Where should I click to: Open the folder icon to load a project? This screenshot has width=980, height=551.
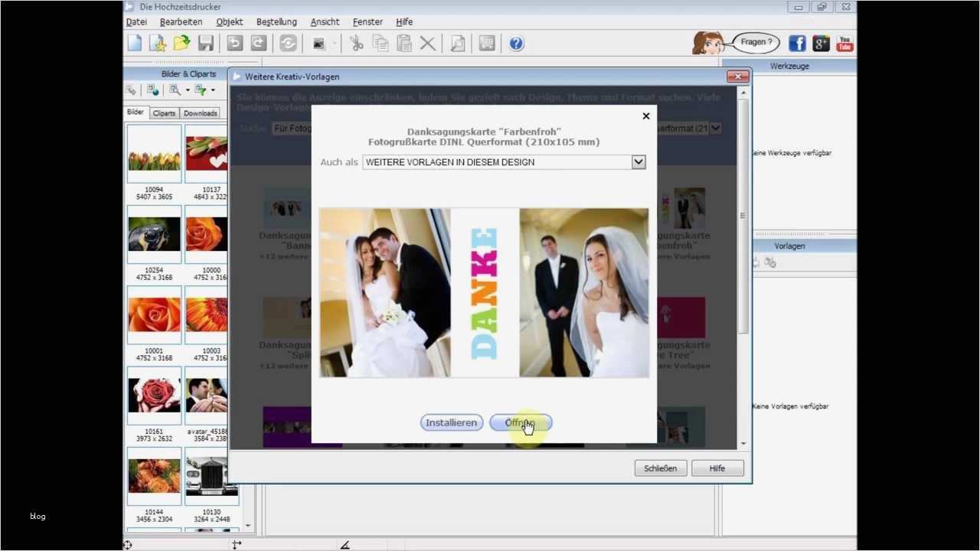click(x=181, y=44)
